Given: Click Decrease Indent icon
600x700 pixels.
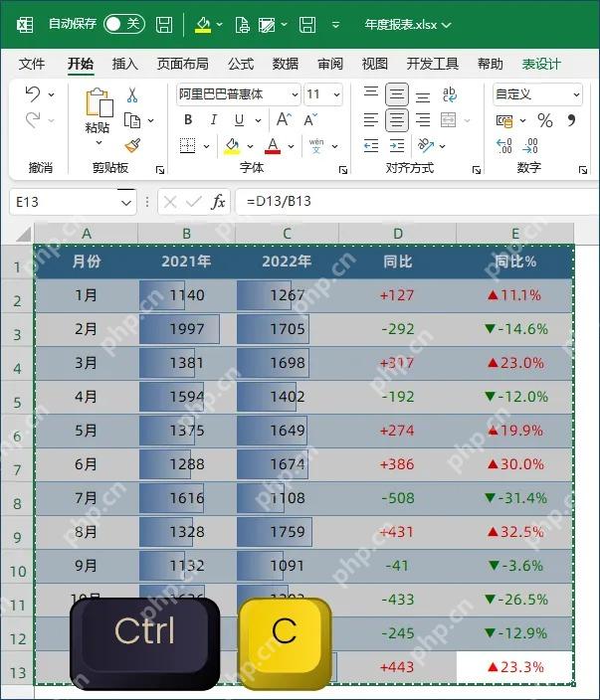Looking at the screenshot, I should (371, 146).
